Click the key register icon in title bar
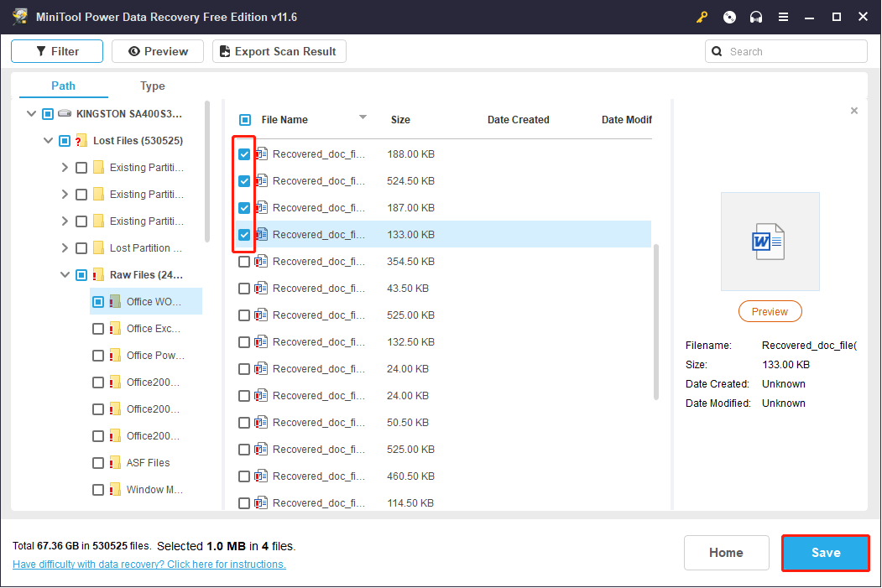Screen dimensions: 882x588 coord(702,17)
